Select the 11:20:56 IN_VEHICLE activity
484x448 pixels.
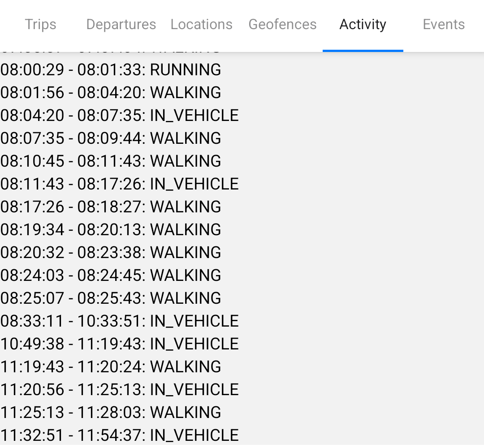[119, 389]
